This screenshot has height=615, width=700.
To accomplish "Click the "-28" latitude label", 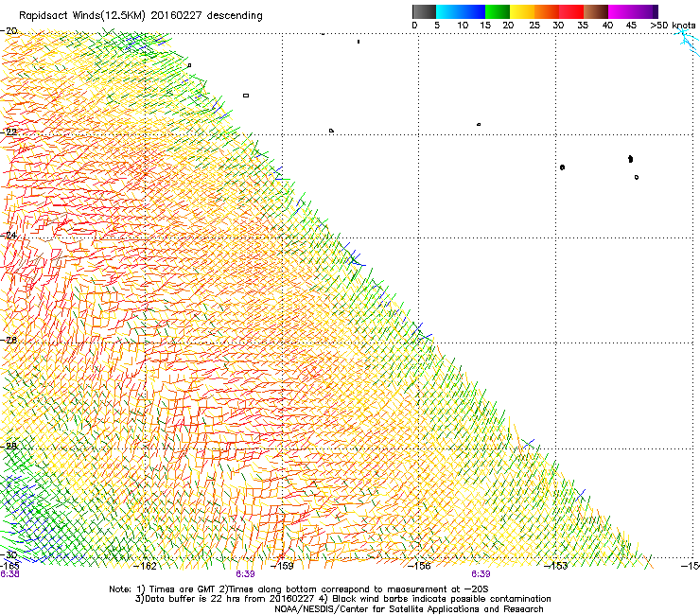I will (9, 446).
